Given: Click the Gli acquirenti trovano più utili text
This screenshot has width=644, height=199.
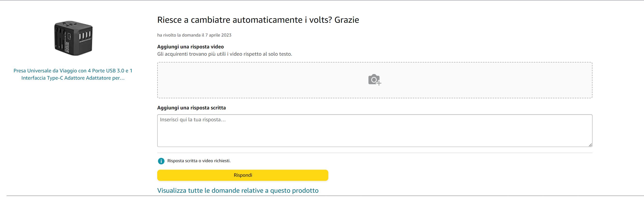Looking at the screenshot, I should tap(225, 54).
